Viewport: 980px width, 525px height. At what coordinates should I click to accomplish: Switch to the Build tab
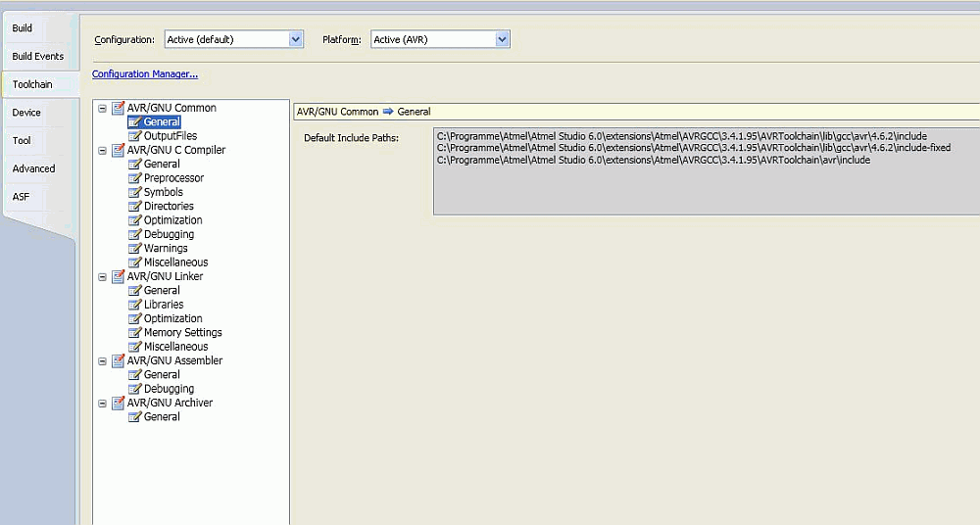[x=22, y=28]
